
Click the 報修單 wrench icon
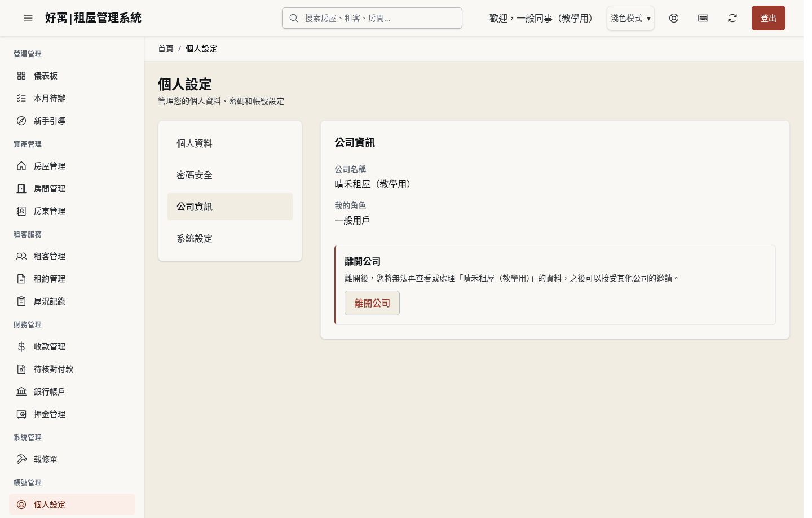[21, 459]
